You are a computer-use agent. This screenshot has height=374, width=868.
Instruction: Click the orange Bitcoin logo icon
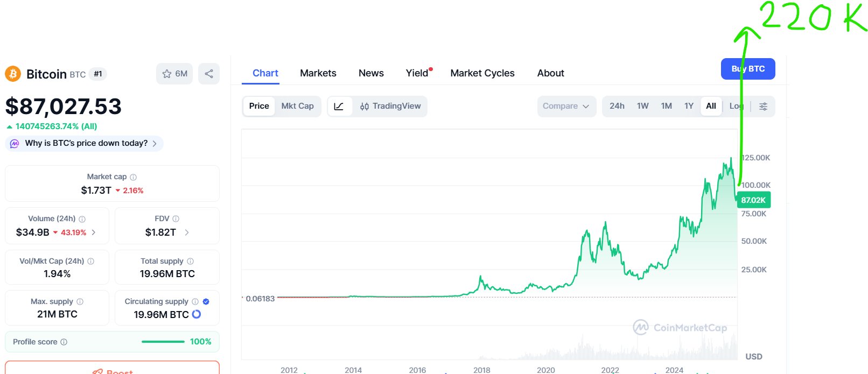13,74
